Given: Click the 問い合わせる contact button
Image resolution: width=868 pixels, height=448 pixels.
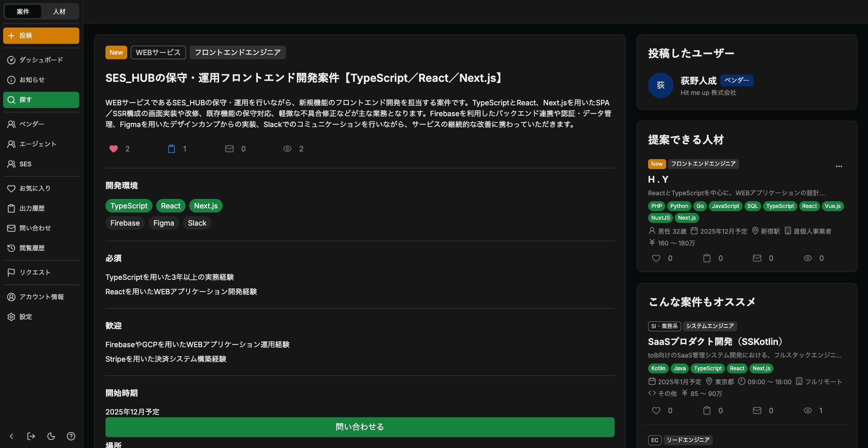Looking at the screenshot, I should pyautogui.click(x=359, y=427).
